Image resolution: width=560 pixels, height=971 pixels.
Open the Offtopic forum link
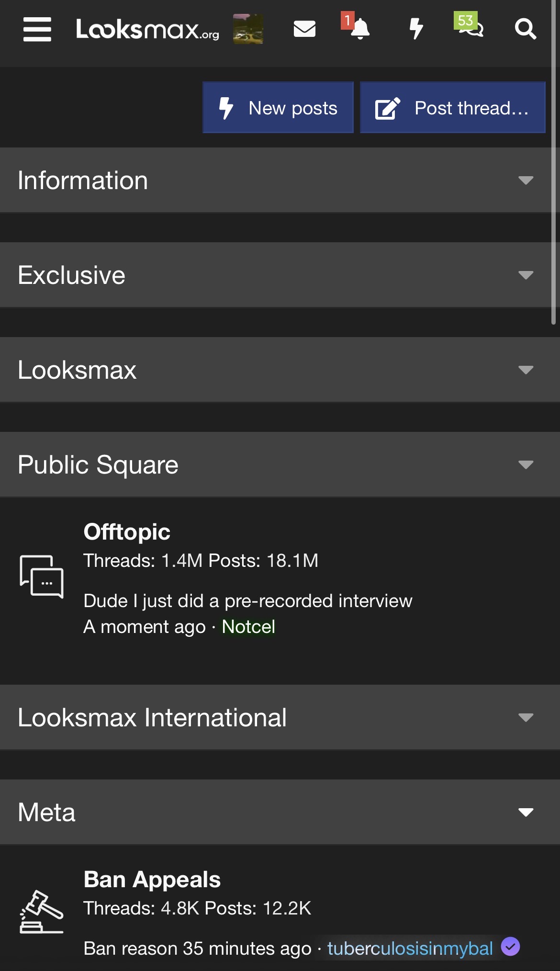click(x=127, y=532)
